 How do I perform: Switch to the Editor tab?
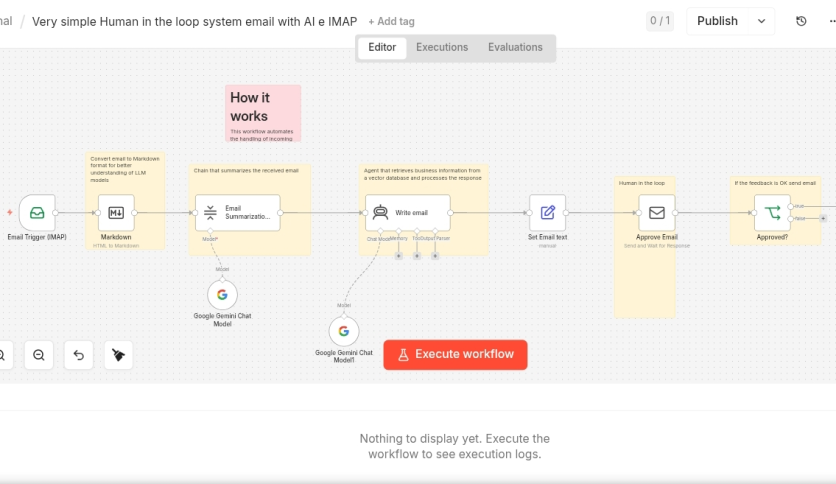coord(382,47)
